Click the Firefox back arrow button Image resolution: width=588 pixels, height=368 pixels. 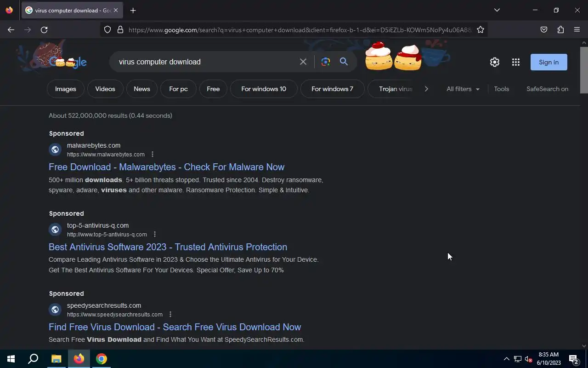pos(11,29)
